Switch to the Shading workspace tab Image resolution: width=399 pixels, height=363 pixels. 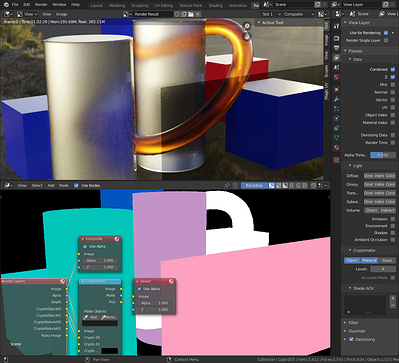coord(215,5)
